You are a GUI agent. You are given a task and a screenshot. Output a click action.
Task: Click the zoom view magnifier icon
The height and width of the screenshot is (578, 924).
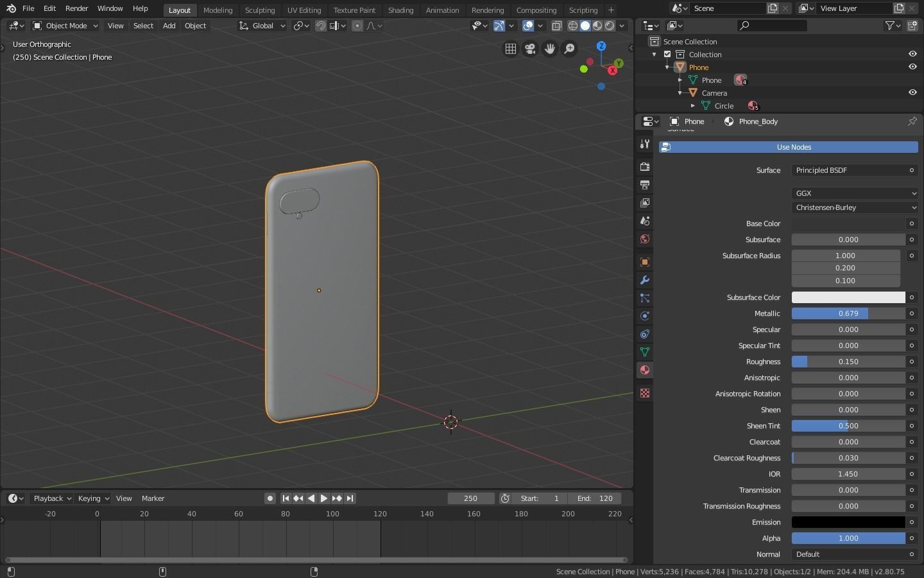pos(569,49)
